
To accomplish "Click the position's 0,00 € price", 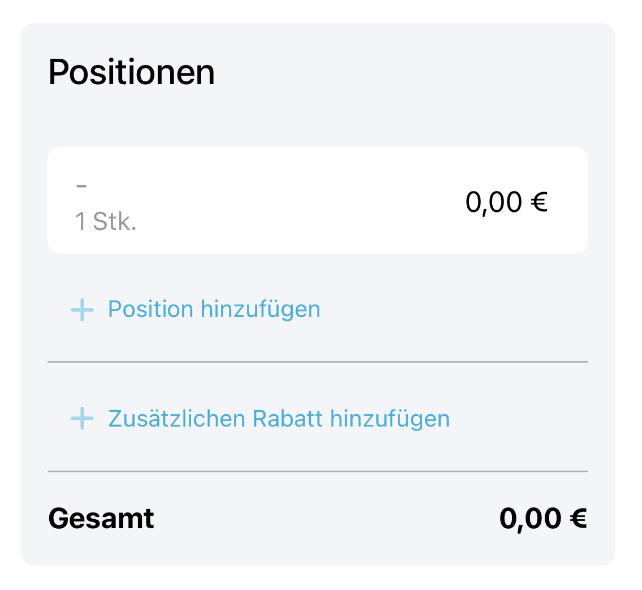I will (x=506, y=202).
